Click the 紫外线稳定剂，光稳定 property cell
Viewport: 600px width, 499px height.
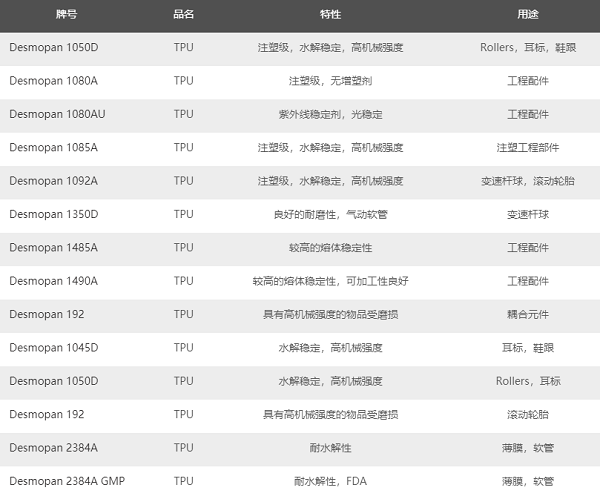coord(330,114)
